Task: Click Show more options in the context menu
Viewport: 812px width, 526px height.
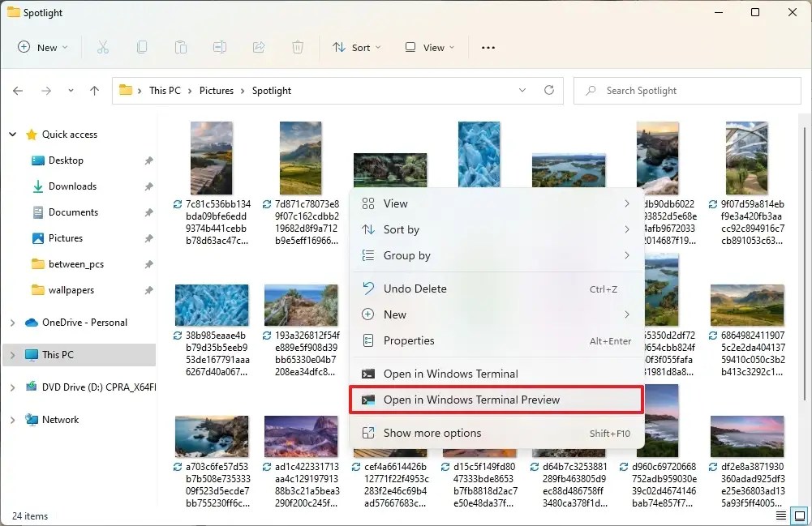Action: [432, 433]
